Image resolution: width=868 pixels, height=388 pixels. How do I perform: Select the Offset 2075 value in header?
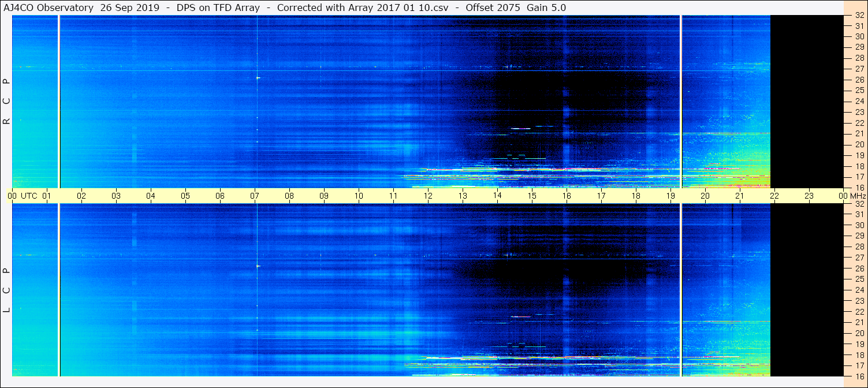point(493,8)
